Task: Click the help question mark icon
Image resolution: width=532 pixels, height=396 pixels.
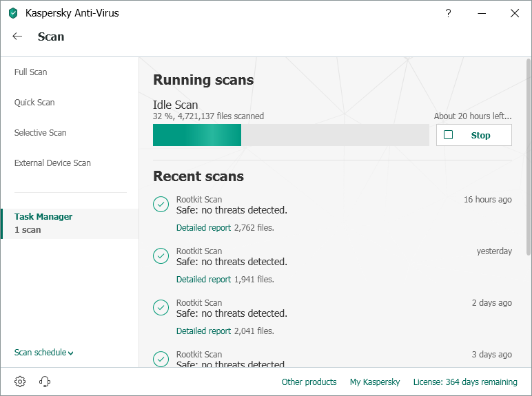Action: click(448, 13)
